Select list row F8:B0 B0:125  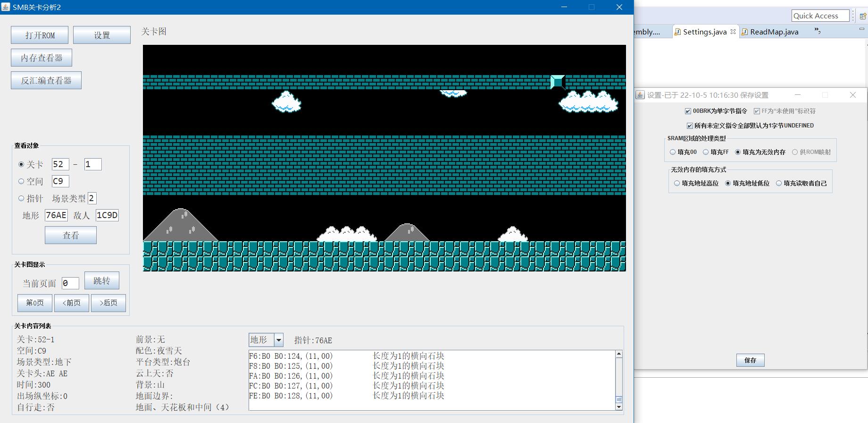click(432, 366)
